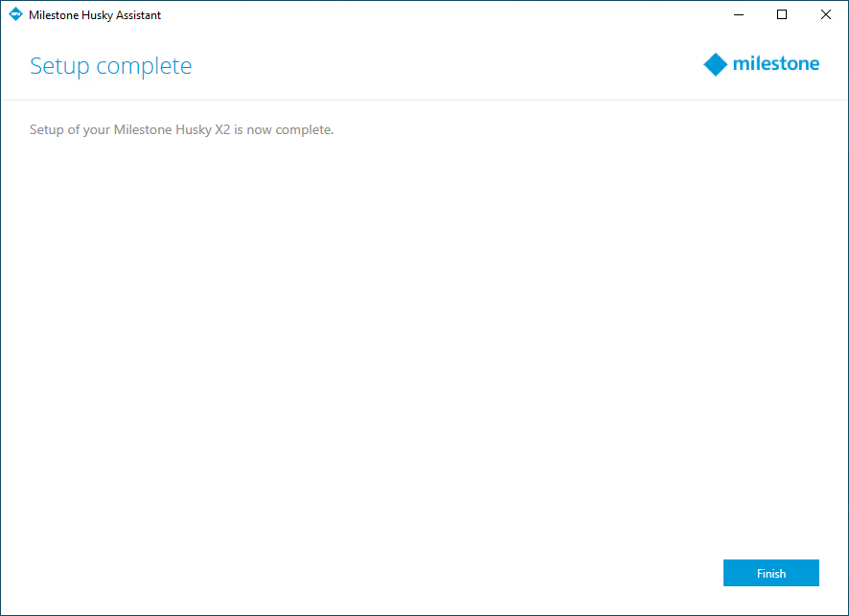This screenshot has height=616, width=849.
Task: Maximize the Husky Assistant window
Action: [x=782, y=14]
